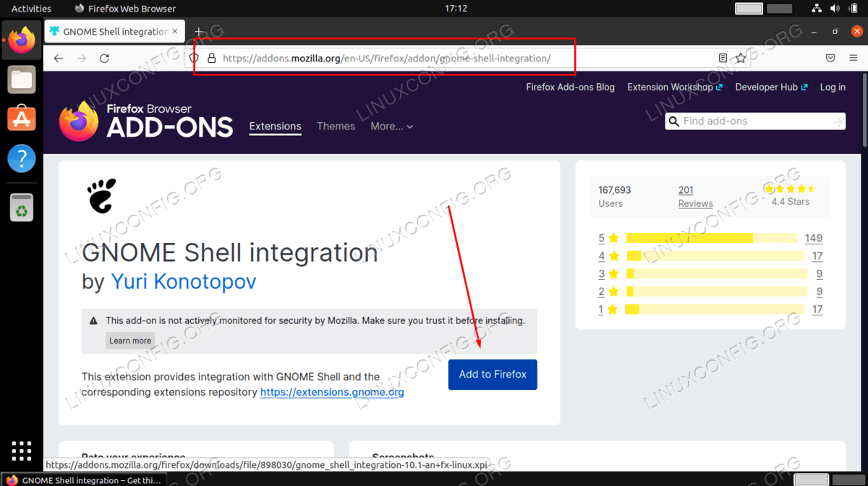Filter reviews by 4 star bar
This screenshot has width=868, height=486.
point(715,256)
